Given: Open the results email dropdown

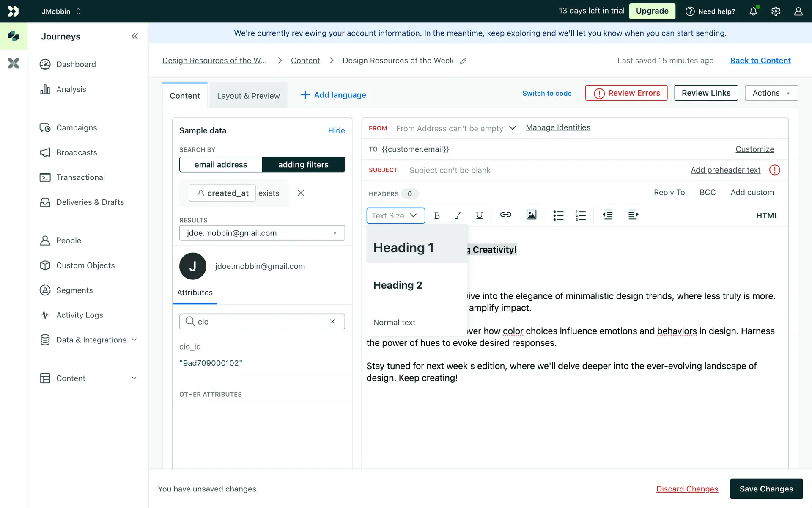Looking at the screenshot, I should tap(262, 233).
